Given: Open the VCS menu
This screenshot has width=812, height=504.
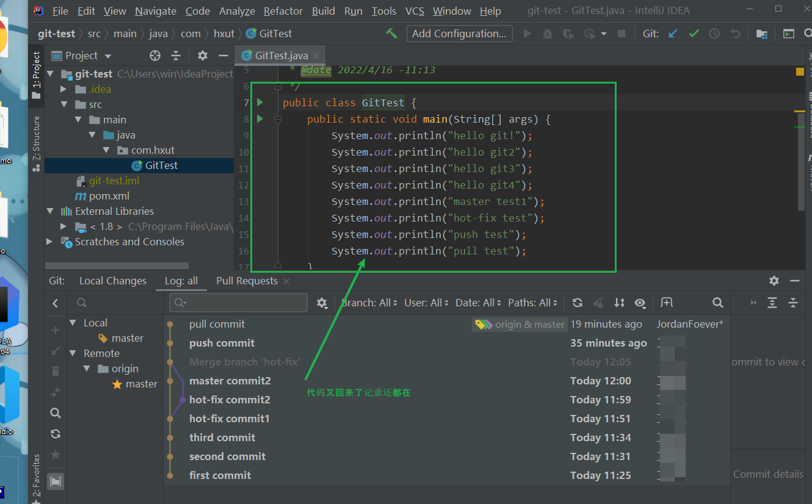Looking at the screenshot, I should (x=415, y=11).
